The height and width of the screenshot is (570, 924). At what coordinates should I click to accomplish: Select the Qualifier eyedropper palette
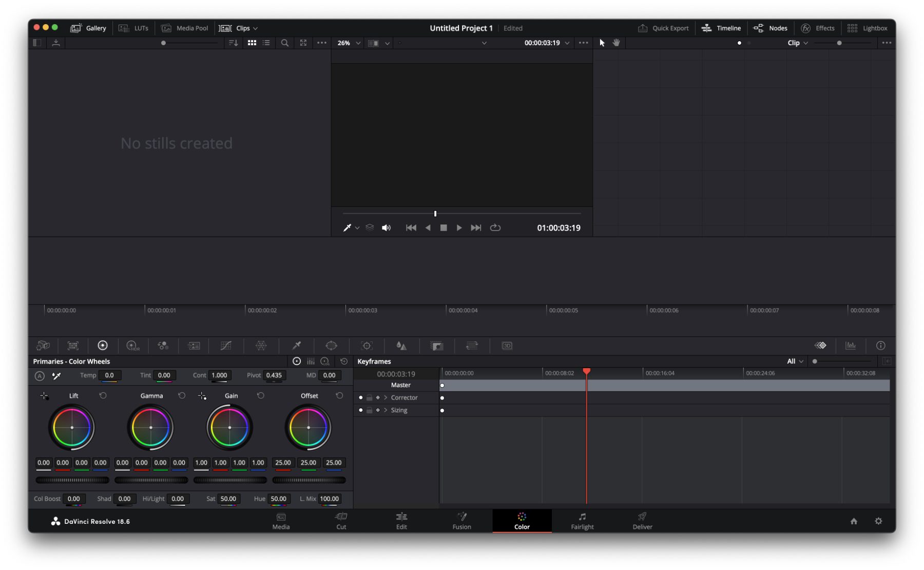pos(297,346)
